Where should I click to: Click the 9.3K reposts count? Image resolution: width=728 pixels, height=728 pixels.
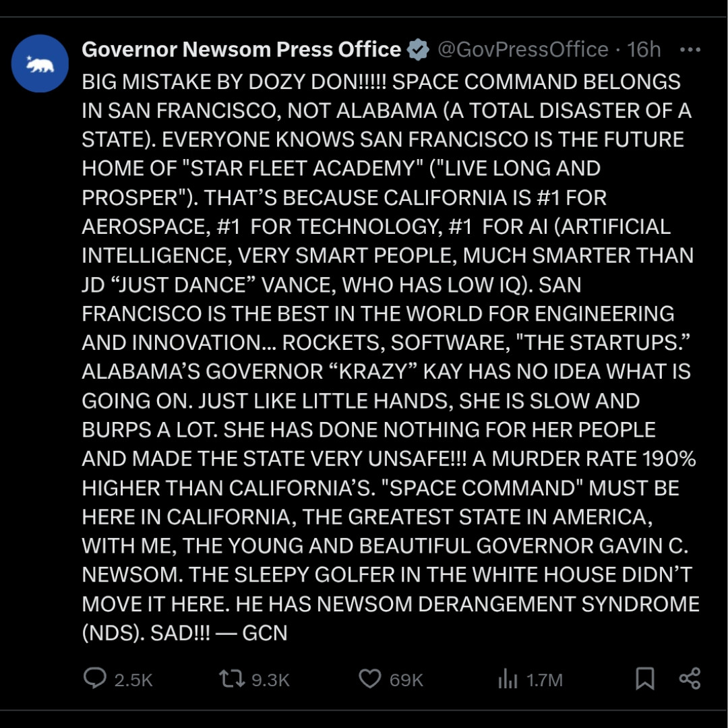point(271,680)
